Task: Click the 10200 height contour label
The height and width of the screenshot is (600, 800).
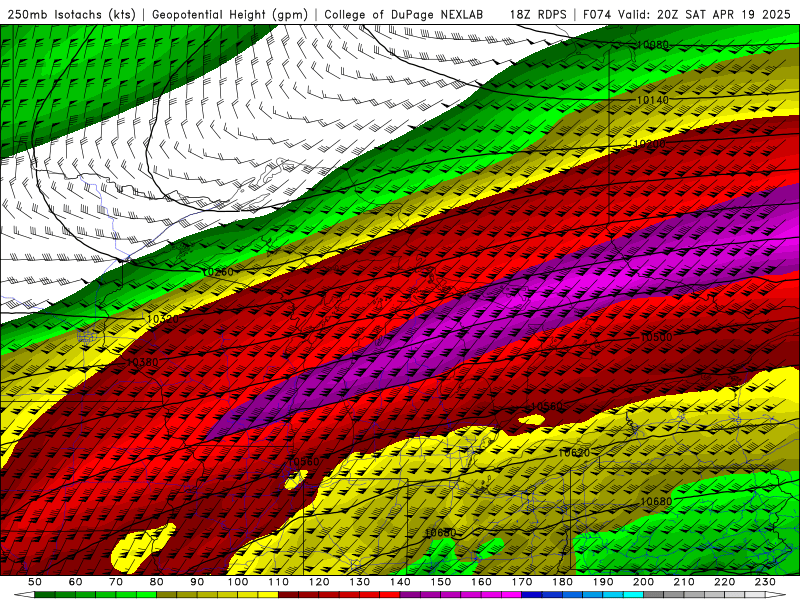Action: [x=649, y=144]
